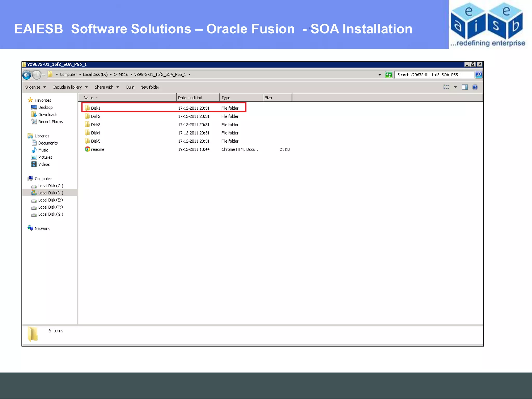Select the Disk4 folder
The image size is (532, 399).
click(95, 133)
